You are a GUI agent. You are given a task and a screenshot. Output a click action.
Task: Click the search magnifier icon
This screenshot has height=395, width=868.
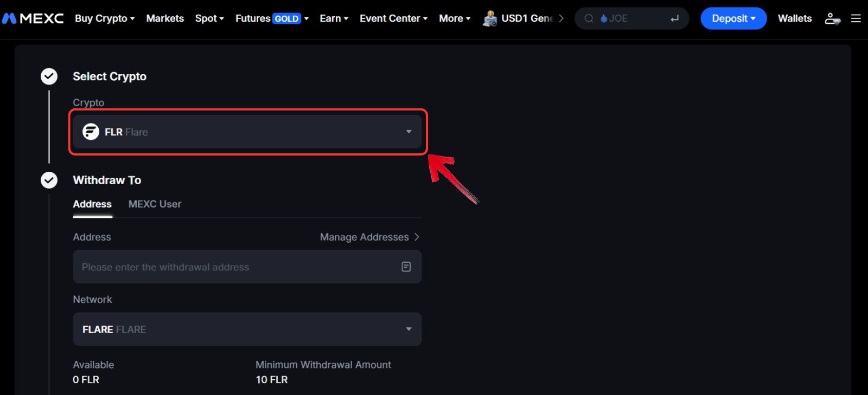pos(589,18)
